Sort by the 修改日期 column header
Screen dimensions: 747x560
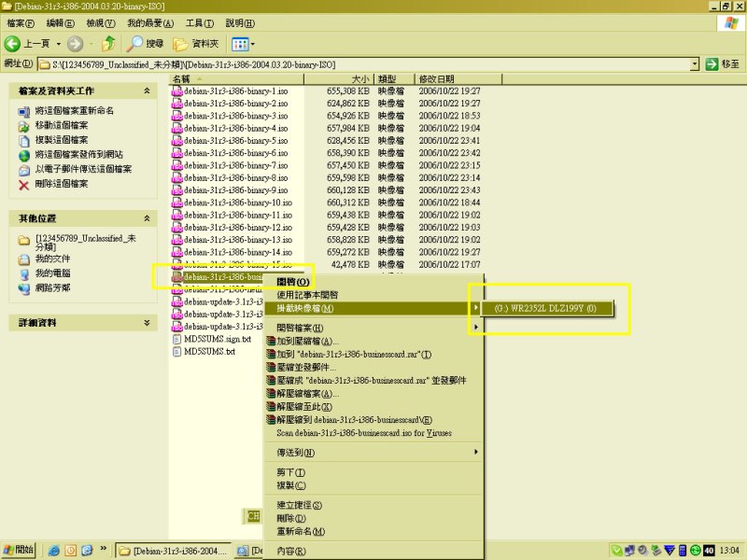pyautogui.click(x=458, y=79)
